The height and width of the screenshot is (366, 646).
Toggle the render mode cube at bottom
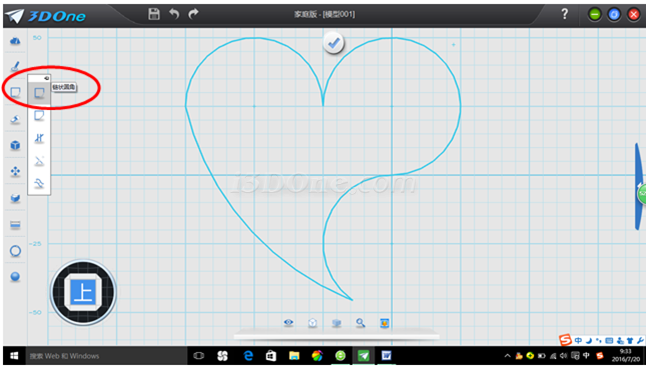[337, 323]
